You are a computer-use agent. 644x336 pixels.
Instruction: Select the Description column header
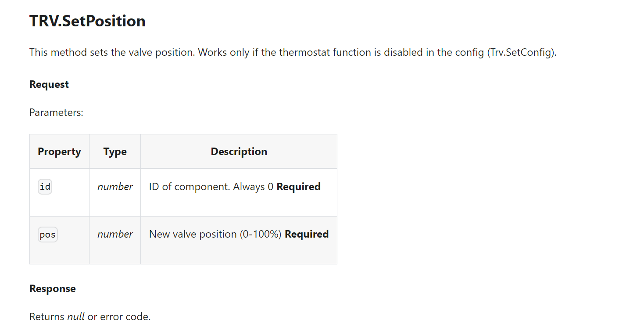(x=239, y=152)
